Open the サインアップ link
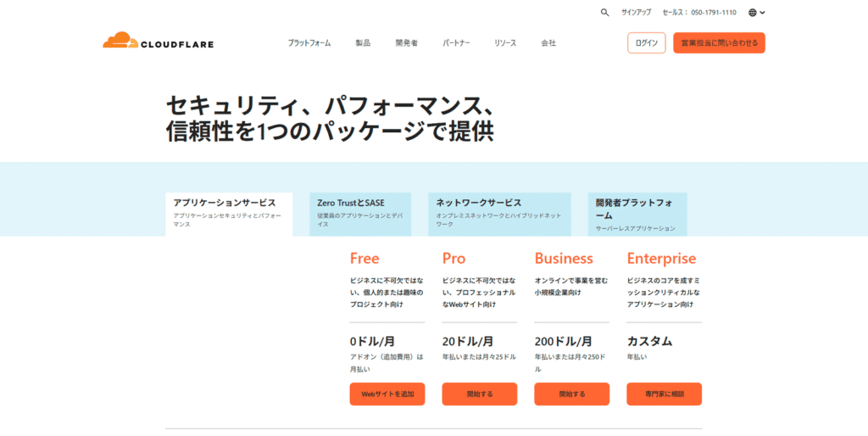 (636, 12)
